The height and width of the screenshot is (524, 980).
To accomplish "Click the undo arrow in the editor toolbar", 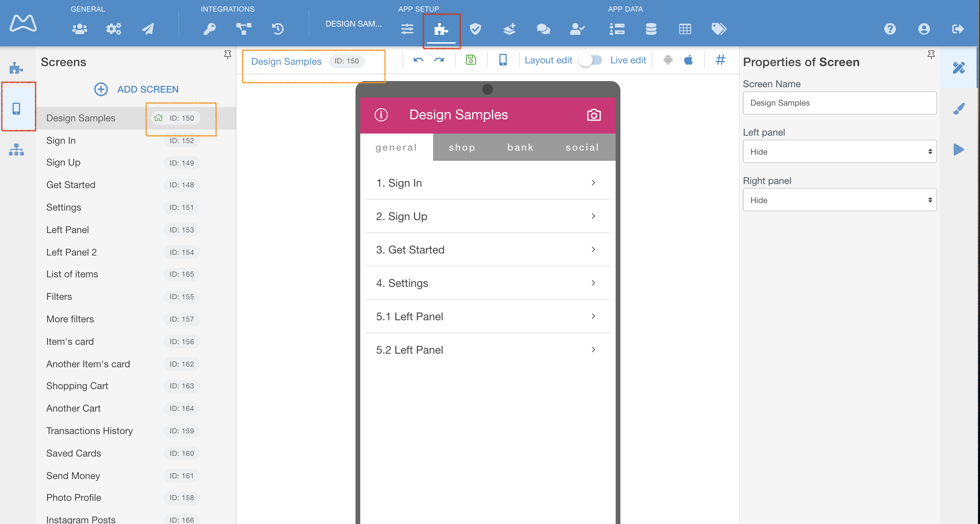I will (x=418, y=60).
